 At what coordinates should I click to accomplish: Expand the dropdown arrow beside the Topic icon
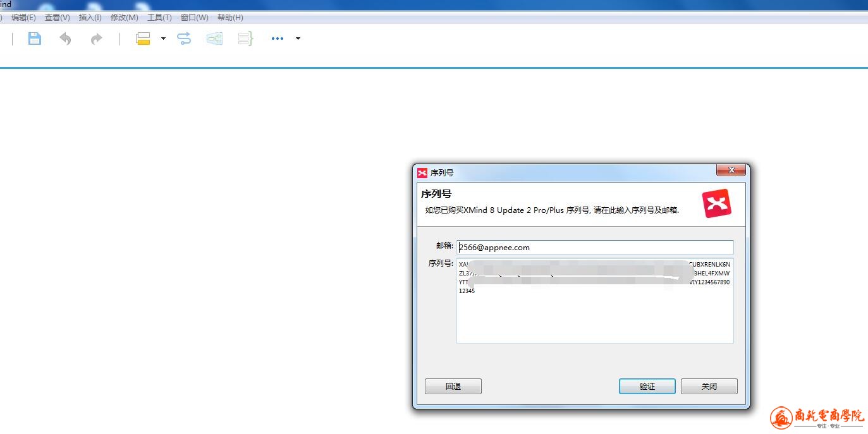[x=163, y=39]
